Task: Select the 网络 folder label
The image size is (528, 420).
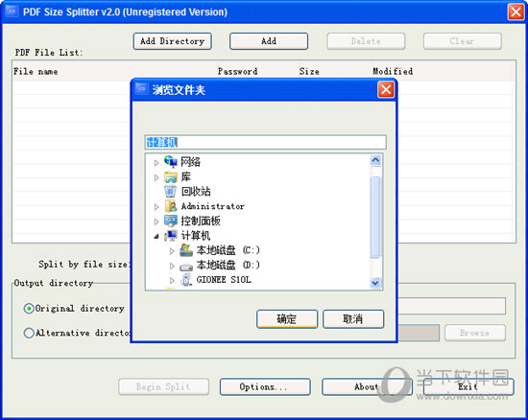Action: 191,162
